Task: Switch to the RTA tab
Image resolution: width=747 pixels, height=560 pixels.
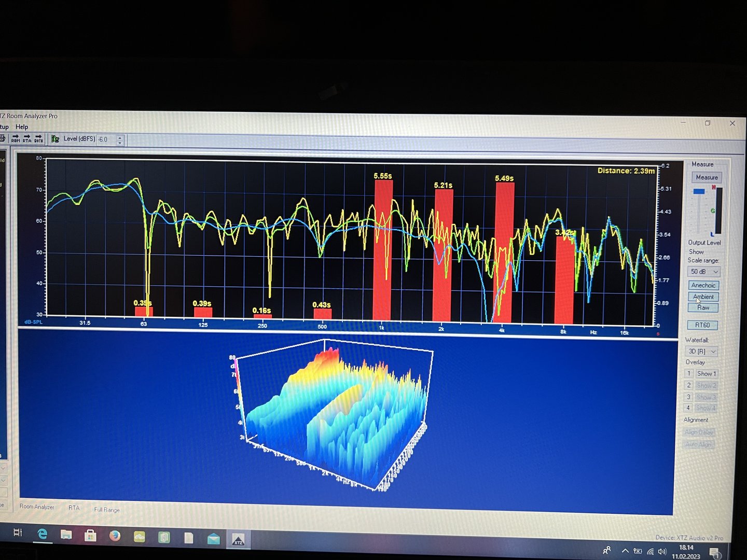Action: click(x=74, y=508)
